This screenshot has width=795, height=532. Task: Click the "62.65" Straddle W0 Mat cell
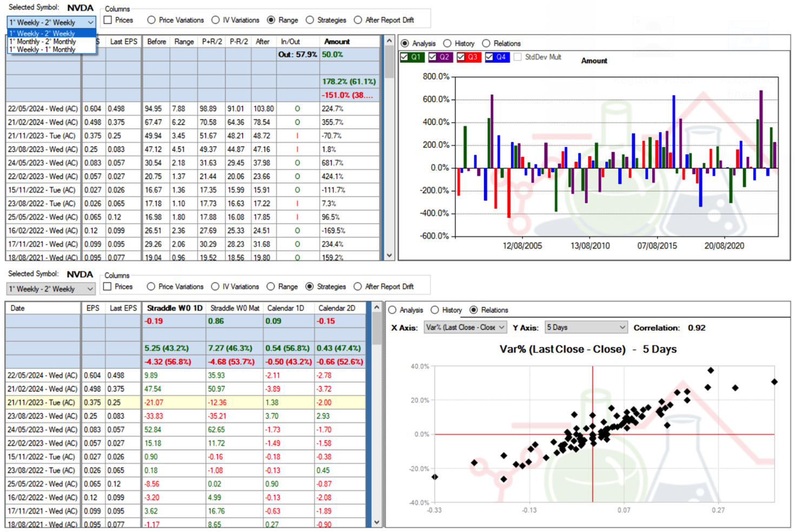235,429
